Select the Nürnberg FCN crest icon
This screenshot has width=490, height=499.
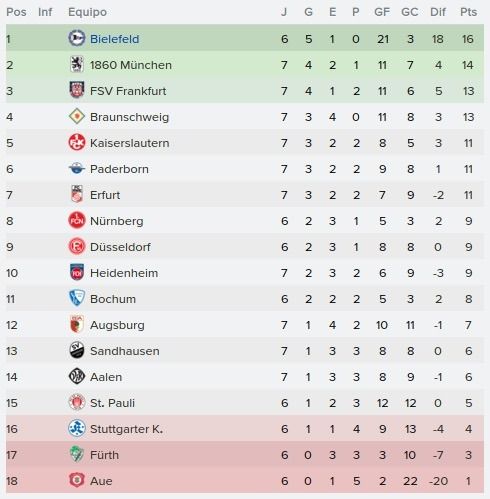(x=77, y=220)
